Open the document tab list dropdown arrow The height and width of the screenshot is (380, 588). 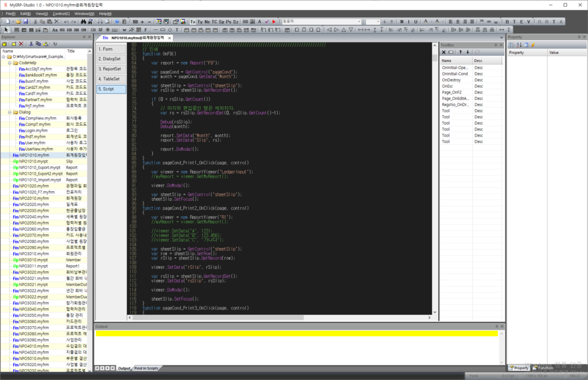click(x=501, y=38)
